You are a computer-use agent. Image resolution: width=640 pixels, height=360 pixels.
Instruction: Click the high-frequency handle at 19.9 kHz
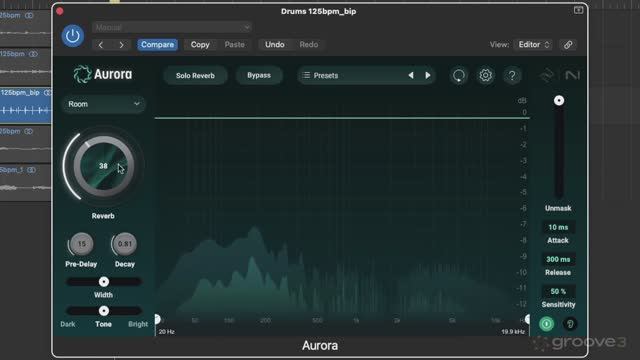tap(528, 319)
